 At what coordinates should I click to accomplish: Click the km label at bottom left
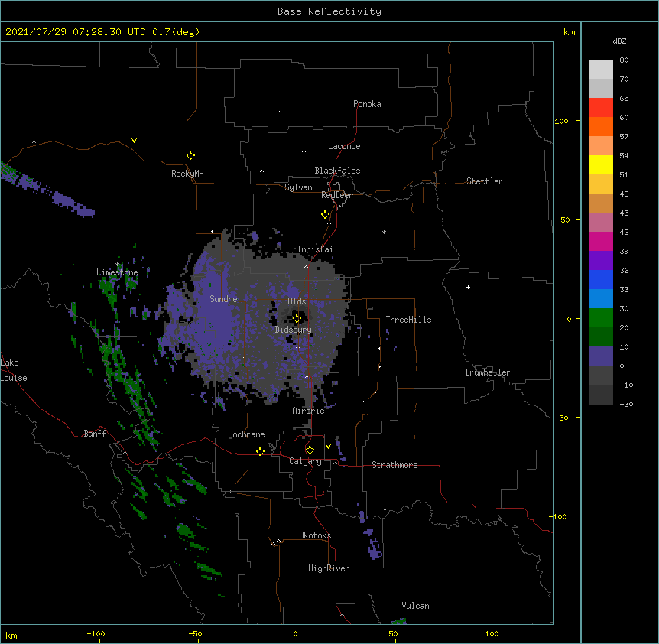tap(11, 636)
